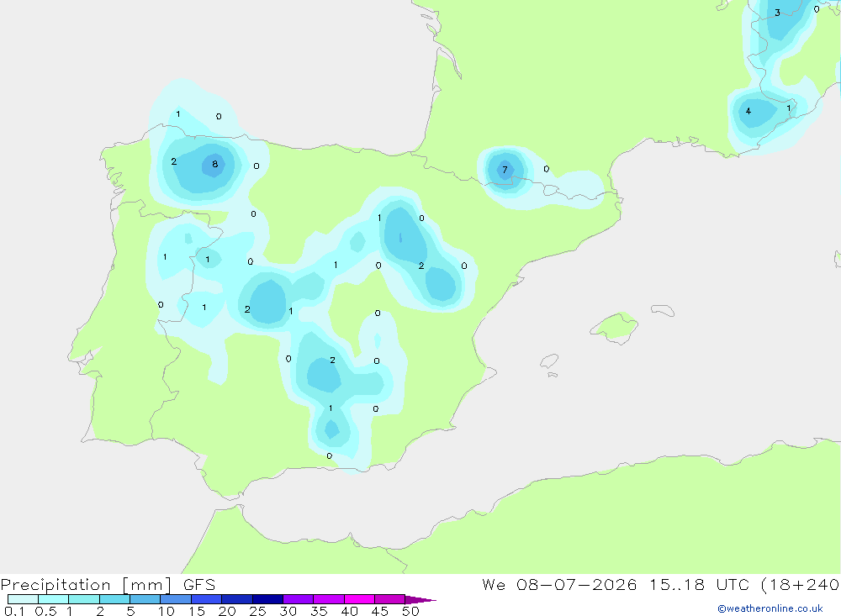
Task: Click the value "8" over northwest Spain
Action: (x=214, y=164)
